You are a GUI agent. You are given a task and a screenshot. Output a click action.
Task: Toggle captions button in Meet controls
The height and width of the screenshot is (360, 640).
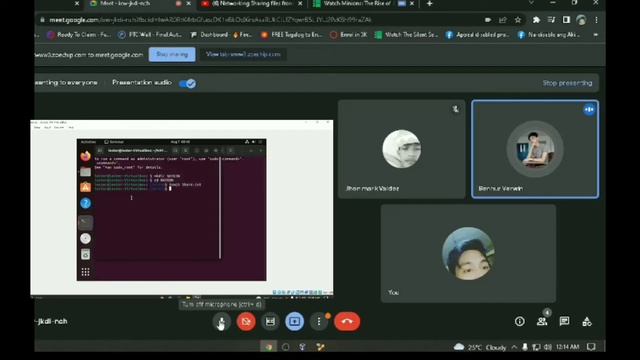(x=270, y=322)
